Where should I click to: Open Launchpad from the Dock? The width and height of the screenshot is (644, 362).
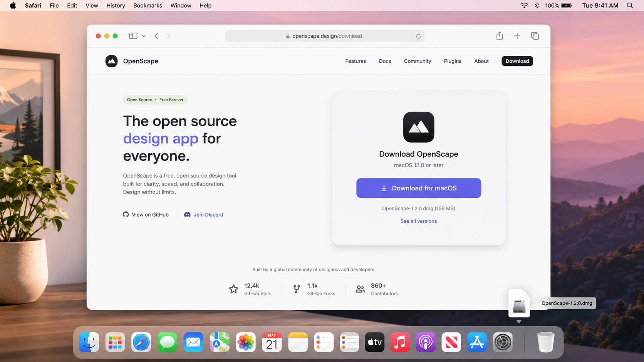115,342
